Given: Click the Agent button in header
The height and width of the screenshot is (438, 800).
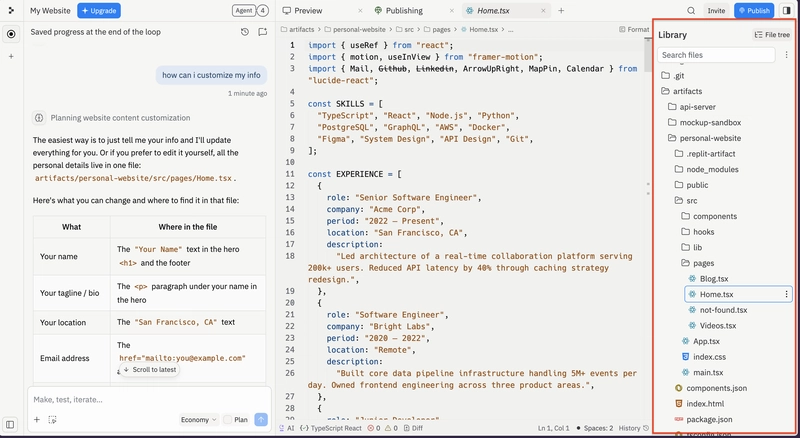Looking at the screenshot, I should (244, 10).
